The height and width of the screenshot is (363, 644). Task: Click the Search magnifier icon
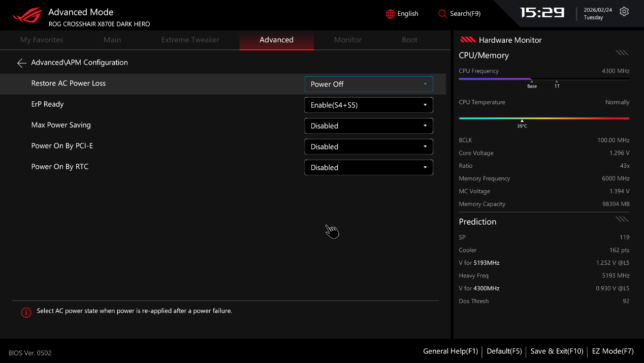click(442, 14)
